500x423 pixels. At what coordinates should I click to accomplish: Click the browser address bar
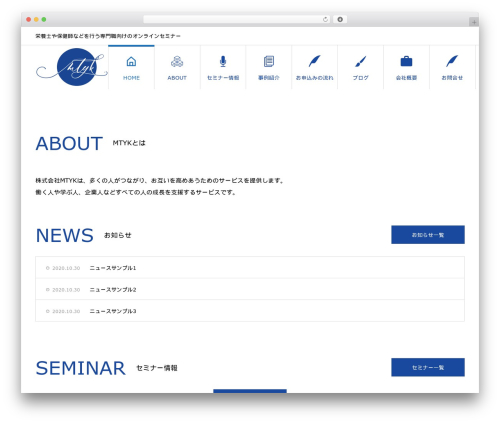[x=237, y=20]
